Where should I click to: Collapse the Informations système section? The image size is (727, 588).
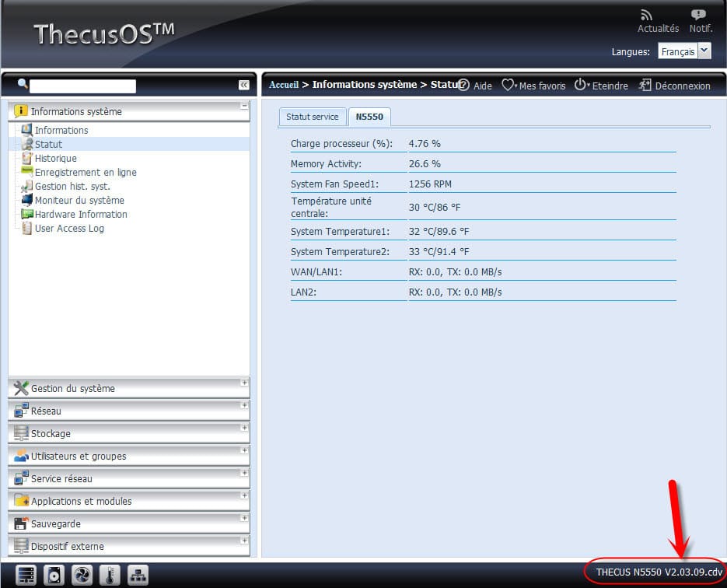point(244,106)
